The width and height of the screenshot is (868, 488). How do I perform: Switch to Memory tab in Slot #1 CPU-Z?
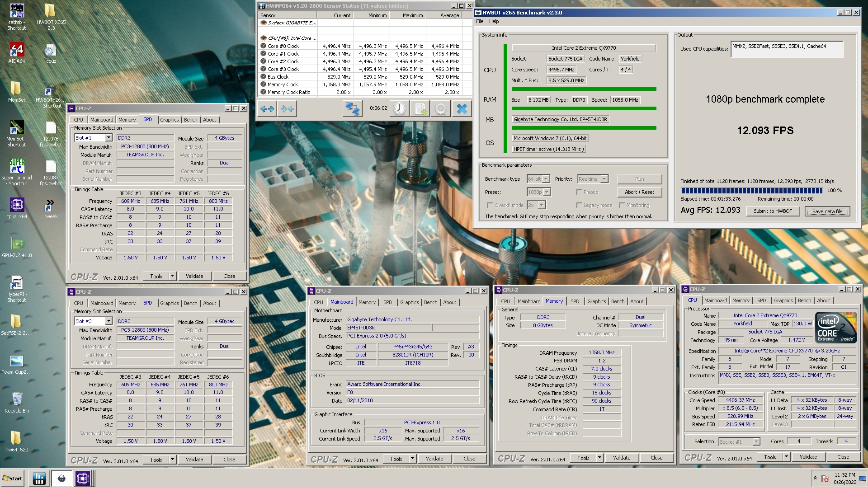(127, 120)
